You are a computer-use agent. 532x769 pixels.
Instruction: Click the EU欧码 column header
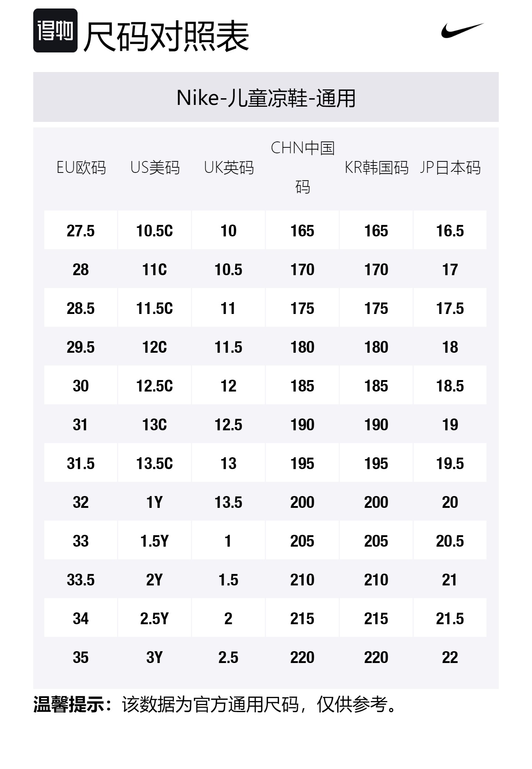pyautogui.click(x=81, y=168)
